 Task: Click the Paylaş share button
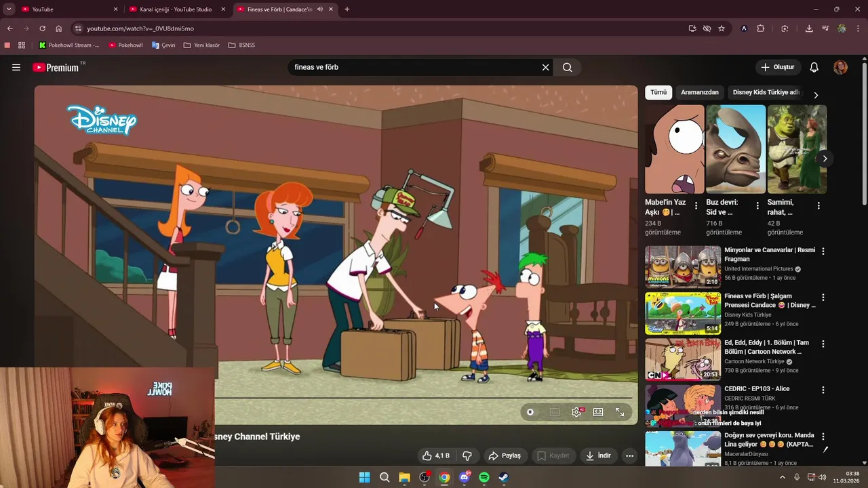(x=505, y=455)
